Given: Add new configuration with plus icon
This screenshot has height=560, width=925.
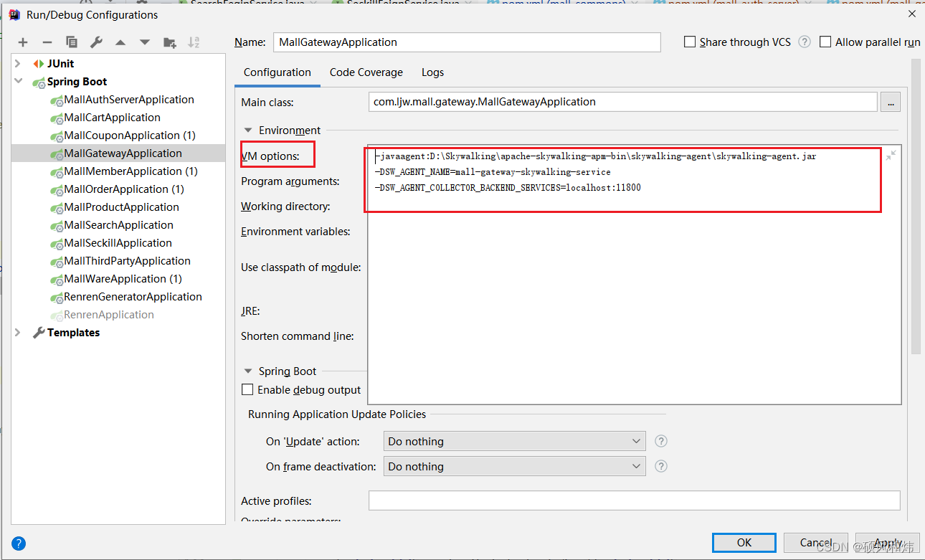Looking at the screenshot, I should click(23, 42).
